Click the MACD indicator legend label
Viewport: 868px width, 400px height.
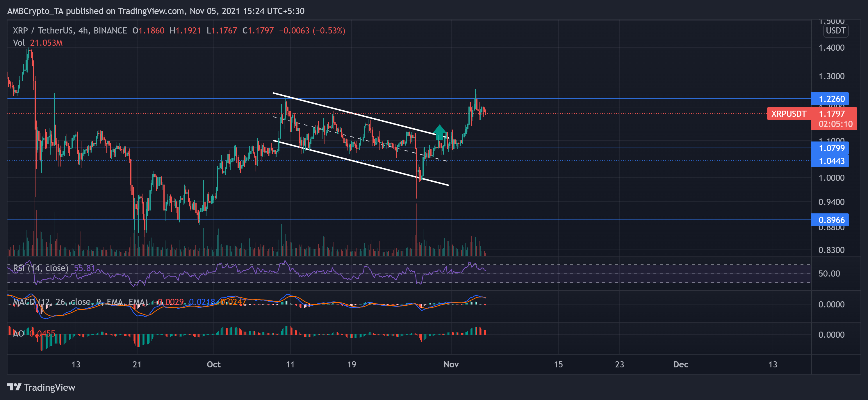point(80,302)
